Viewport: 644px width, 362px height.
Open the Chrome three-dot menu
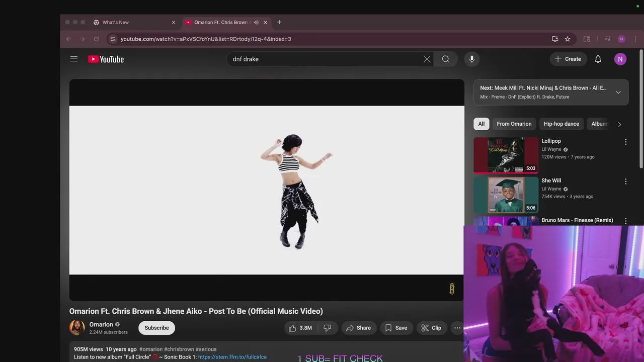tap(635, 39)
